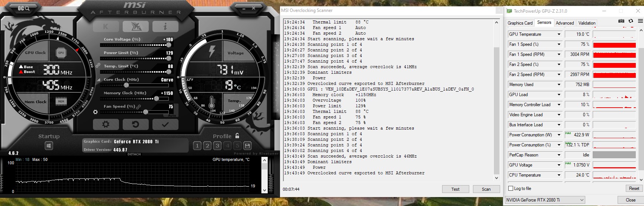Viewport: 644px width, 206px height.
Task: Open Fan 2 Speed (RPM) sensor dropdown
Action: 559,75
